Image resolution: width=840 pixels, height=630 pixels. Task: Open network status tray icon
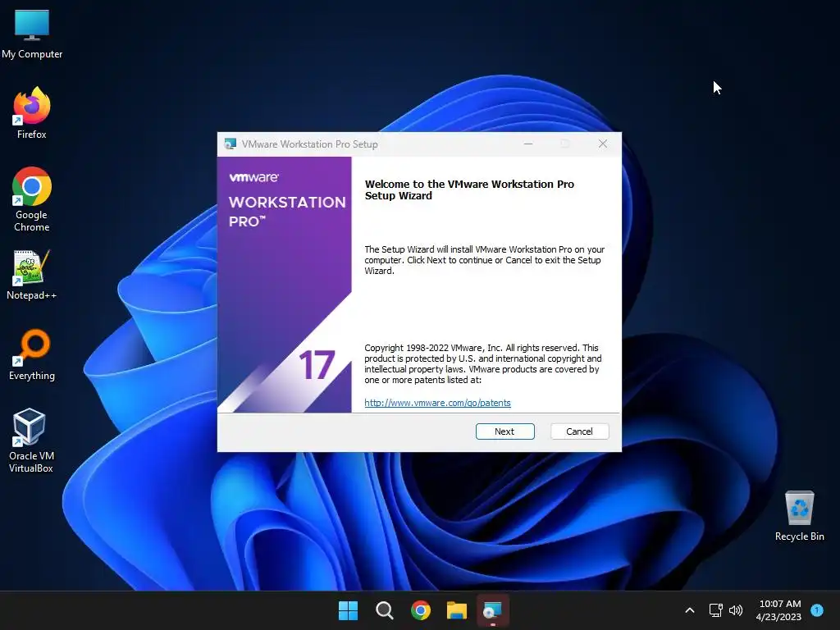tap(715, 610)
